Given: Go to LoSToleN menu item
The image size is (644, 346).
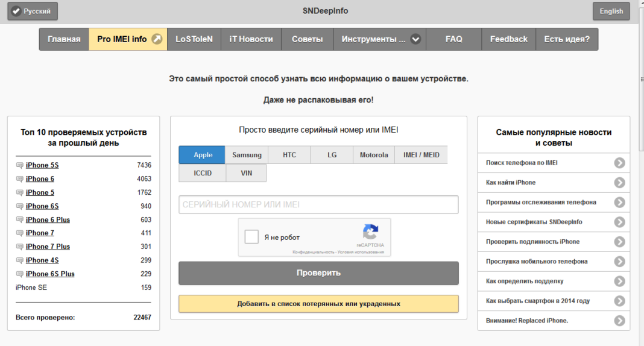Looking at the screenshot, I should tap(194, 39).
